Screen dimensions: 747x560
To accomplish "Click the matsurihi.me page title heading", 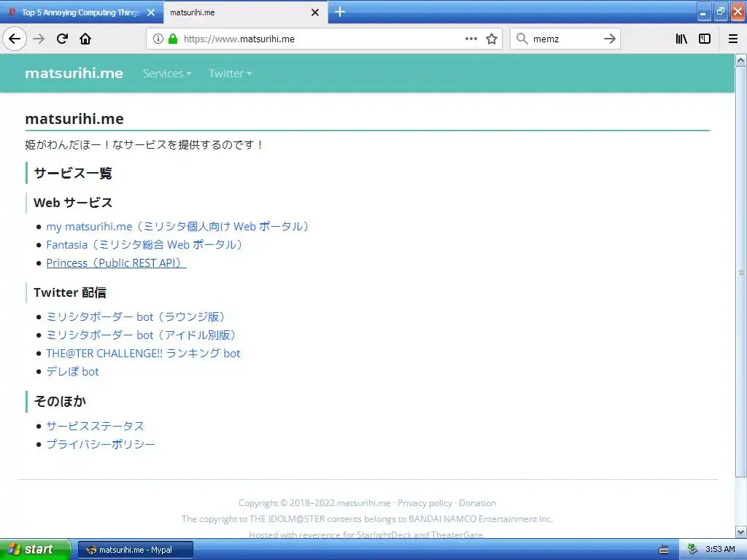I will 74,119.
